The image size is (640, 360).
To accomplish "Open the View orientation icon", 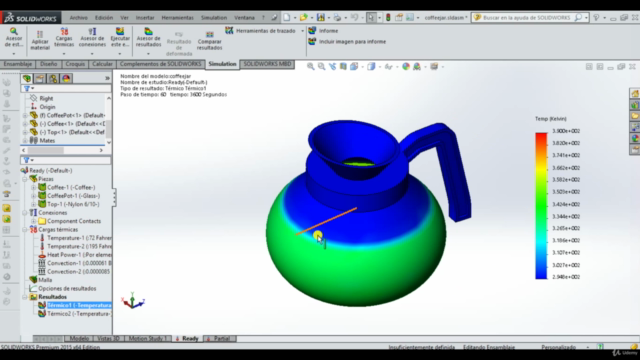I will (x=354, y=67).
